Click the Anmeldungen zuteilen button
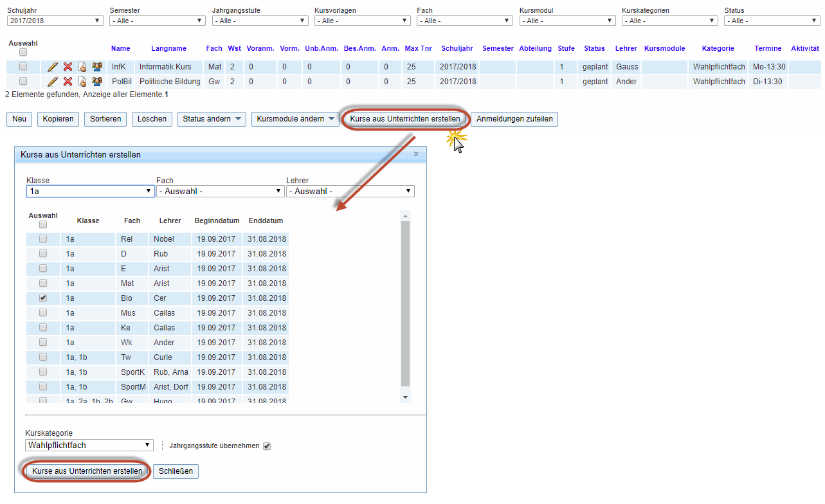Viewport: 825px width, 504px height. (x=514, y=119)
